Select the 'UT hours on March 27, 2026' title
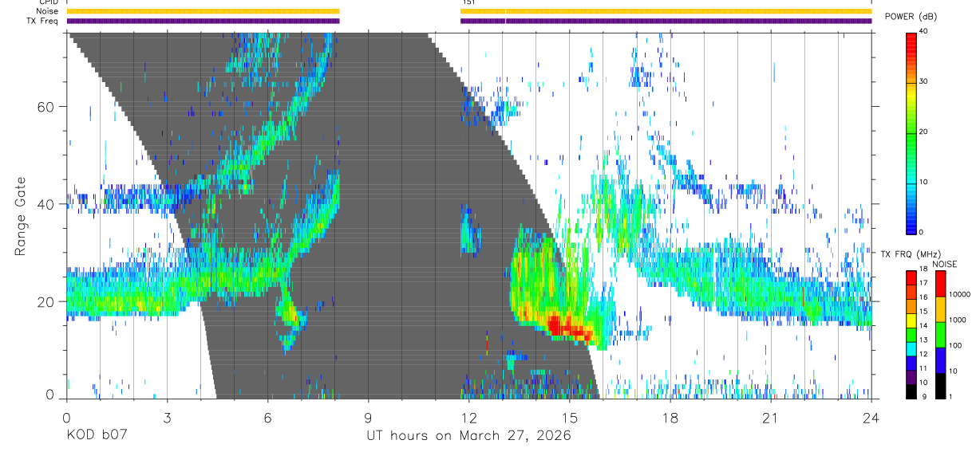This screenshot has height=452, width=980. [x=468, y=436]
